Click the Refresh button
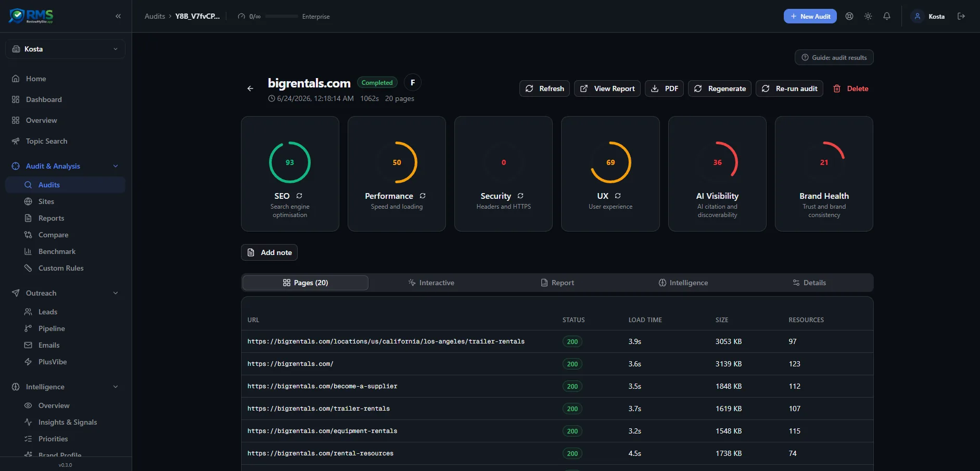980x471 pixels. pyautogui.click(x=544, y=88)
